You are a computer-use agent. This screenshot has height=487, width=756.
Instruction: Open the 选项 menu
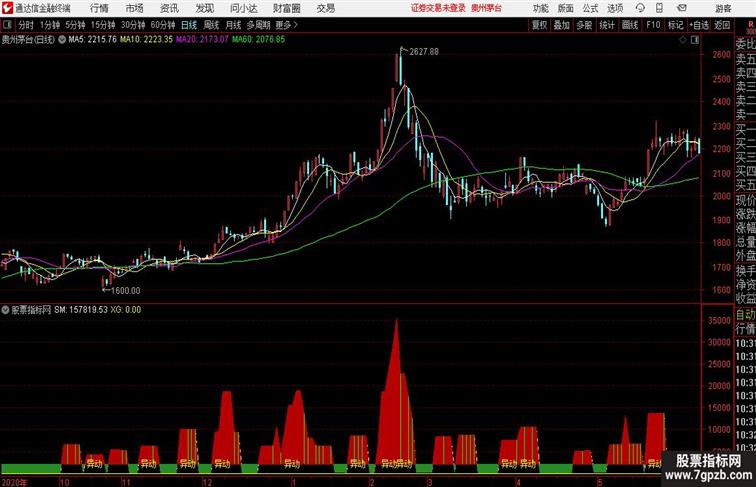click(x=615, y=8)
